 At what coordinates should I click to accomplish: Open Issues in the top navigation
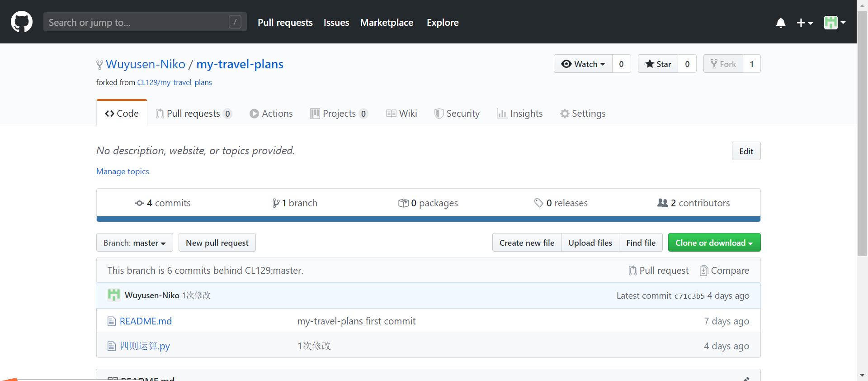(x=336, y=23)
